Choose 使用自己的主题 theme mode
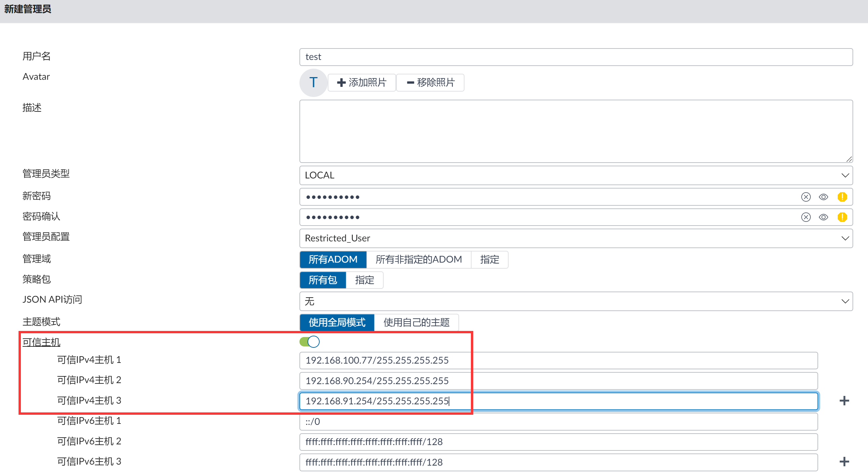The height and width of the screenshot is (473, 868). tap(416, 322)
